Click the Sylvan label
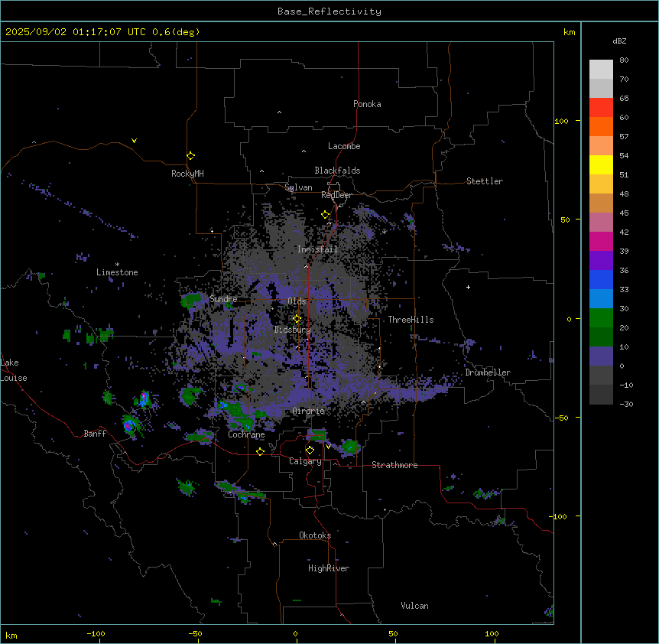This screenshot has width=659, height=644. tap(298, 187)
